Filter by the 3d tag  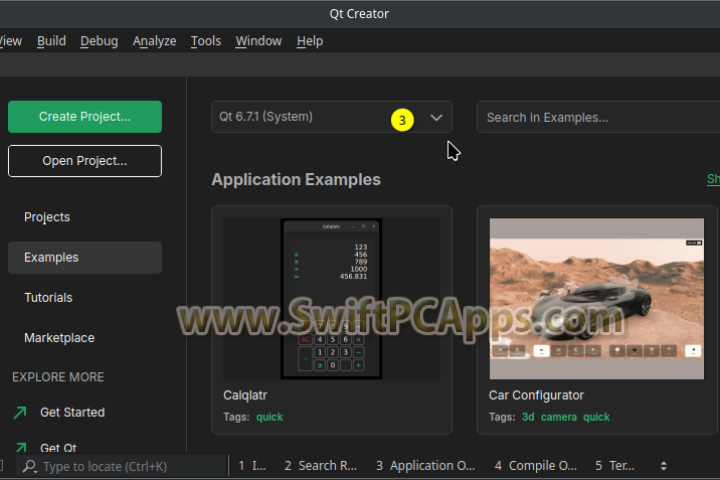coord(528,417)
